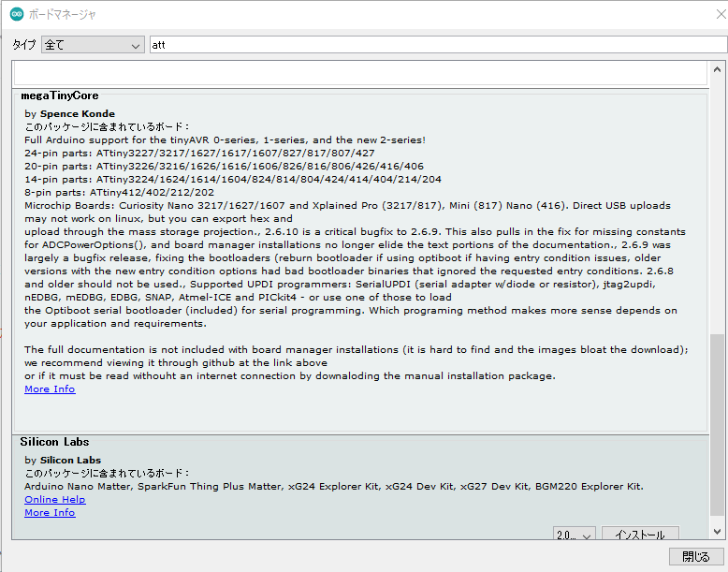728x572 pixels.
Task: Open the タイプ type filter dropdown
Action: click(x=93, y=45)
